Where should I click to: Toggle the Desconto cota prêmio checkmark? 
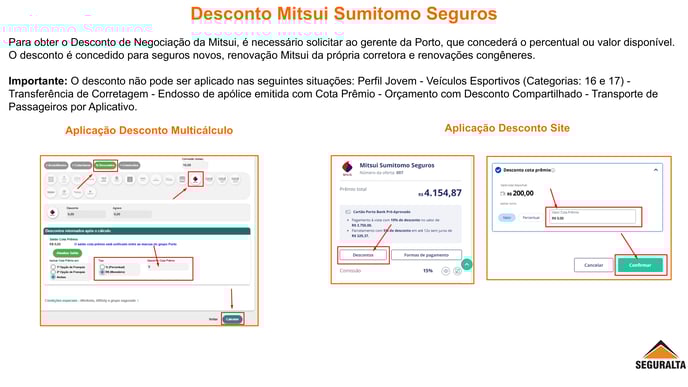[498, 170]
